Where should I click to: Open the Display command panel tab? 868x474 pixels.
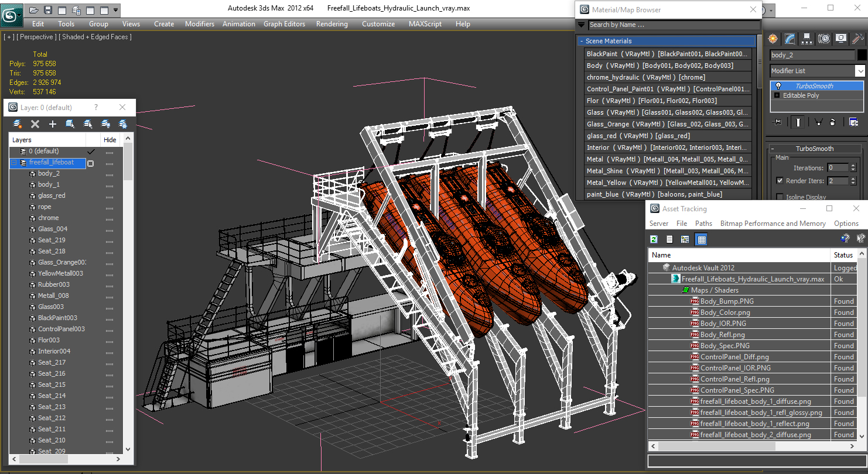[x=841, y=39]
